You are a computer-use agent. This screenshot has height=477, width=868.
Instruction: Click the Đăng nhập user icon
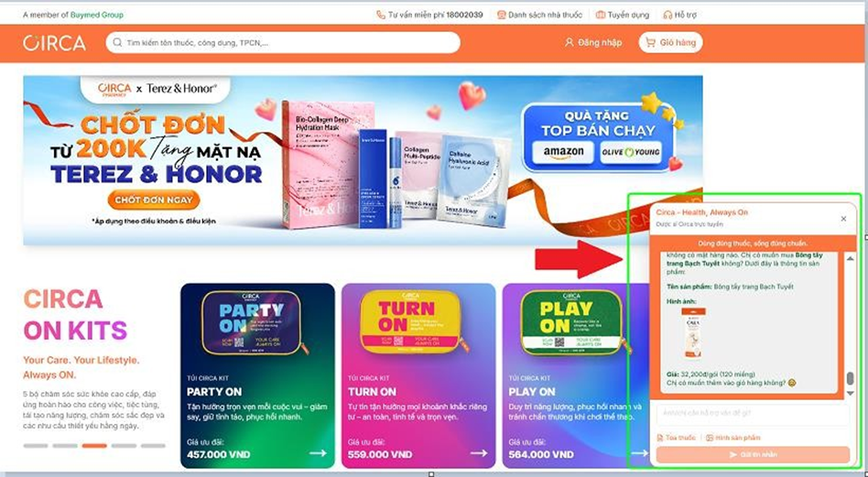click(x=570, y=42)
